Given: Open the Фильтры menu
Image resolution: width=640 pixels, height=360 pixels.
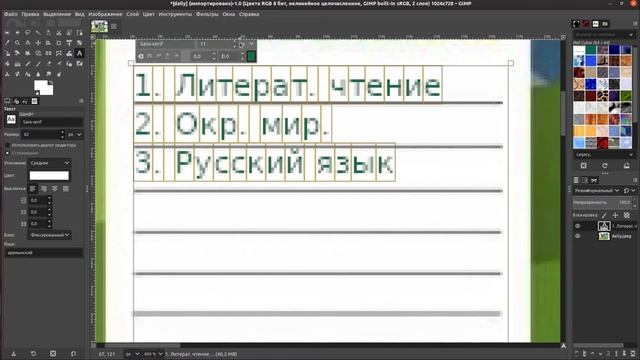Looking at the screenshot, I should pos(207,14).
